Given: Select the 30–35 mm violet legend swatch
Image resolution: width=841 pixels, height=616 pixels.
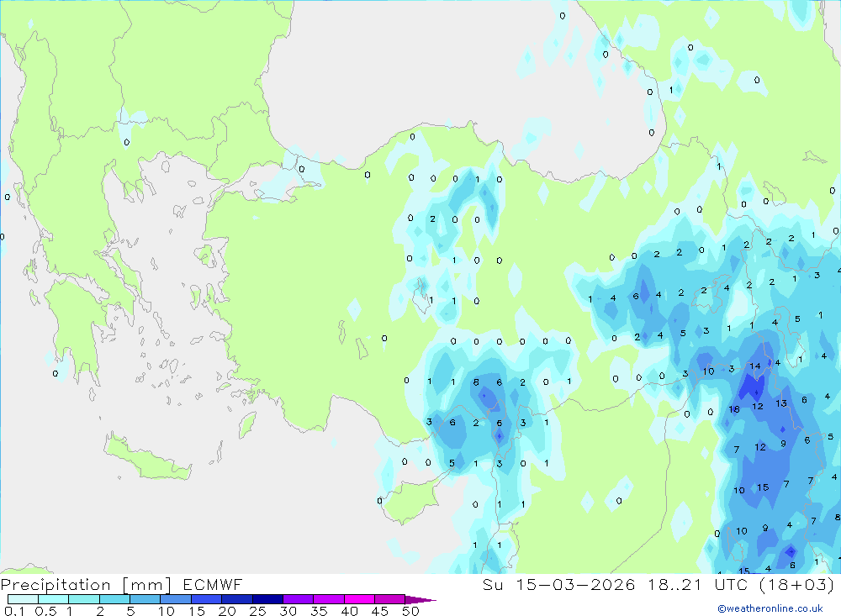Looking at the screenshot, I should click(x=298, y=599).
